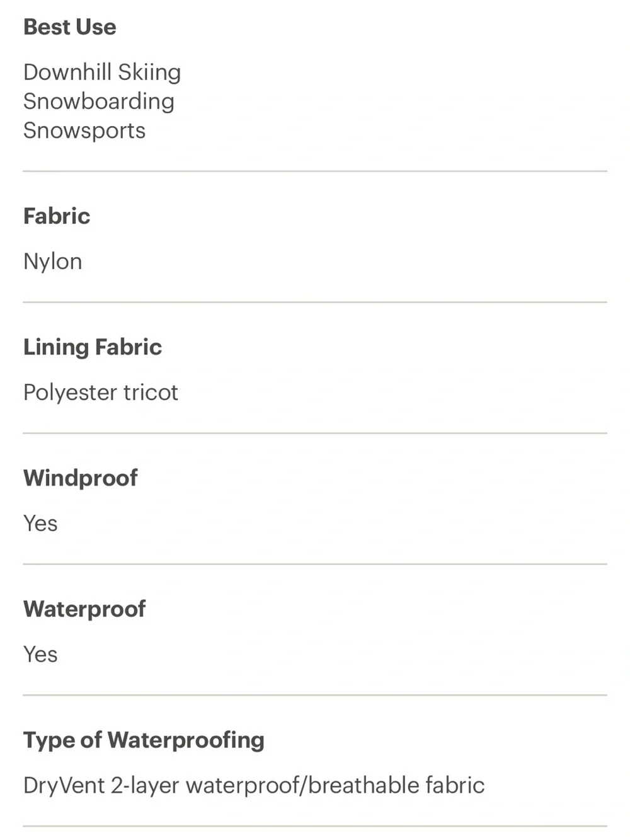Select the Lining Fabric heading
Image resolution: width=630 pixels, height=840 pixels.
(x=93, y=347)
